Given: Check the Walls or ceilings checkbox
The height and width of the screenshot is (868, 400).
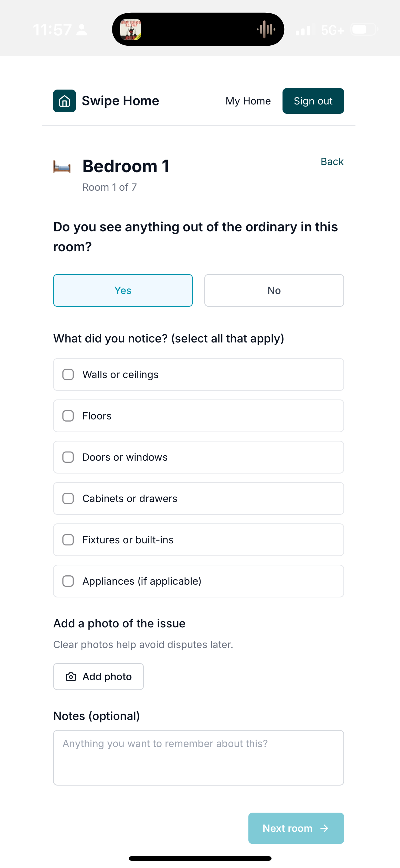Looking at the screenshot, I should pos(68,374).
